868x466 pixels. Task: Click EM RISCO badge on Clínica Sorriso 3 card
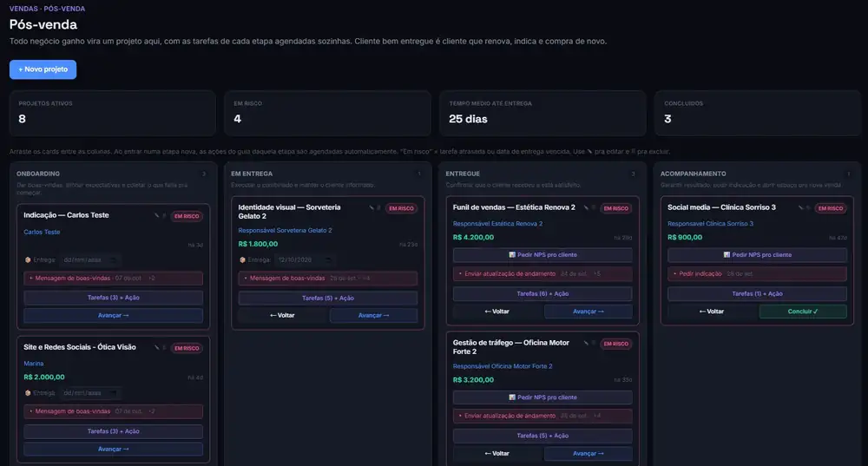click(x=831, y=208)
